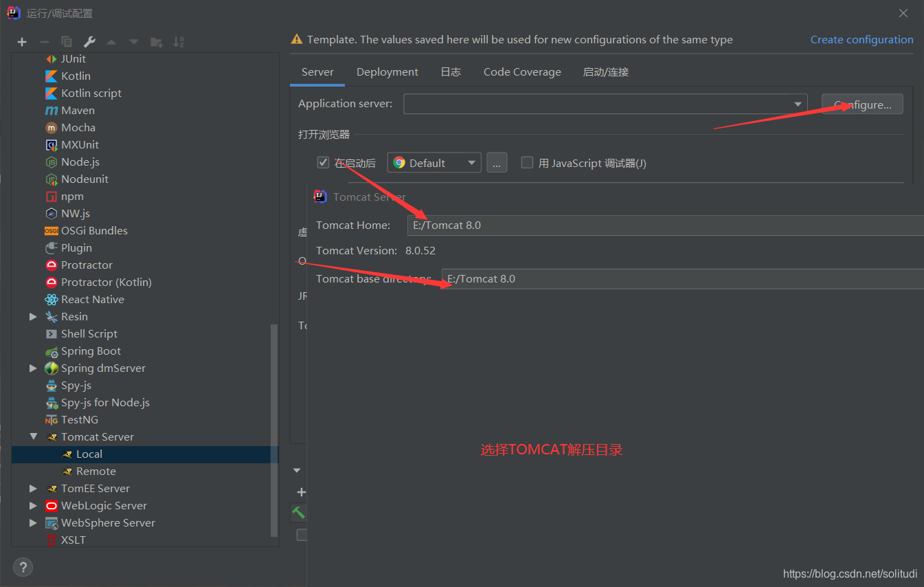Click the Tomcat Home path field
Viewport: 924px width, 587px height.
click(665, 225)
